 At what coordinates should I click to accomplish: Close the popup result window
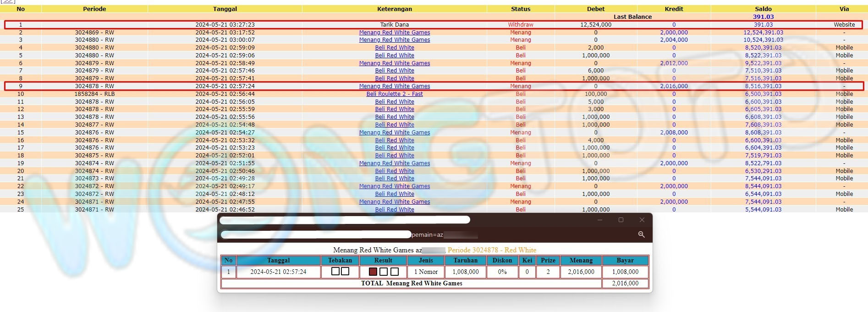coord(642,220)
